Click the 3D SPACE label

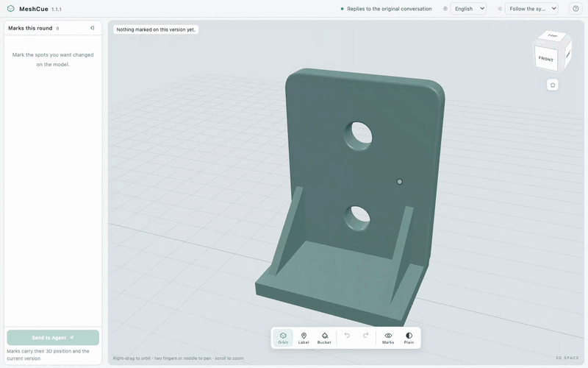567,358
